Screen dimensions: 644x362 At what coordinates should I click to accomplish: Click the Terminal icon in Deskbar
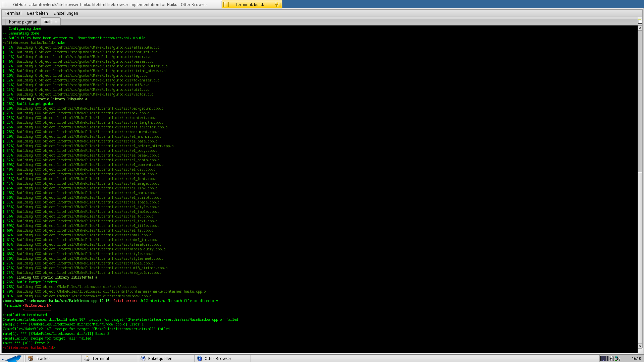pos(87,358)
